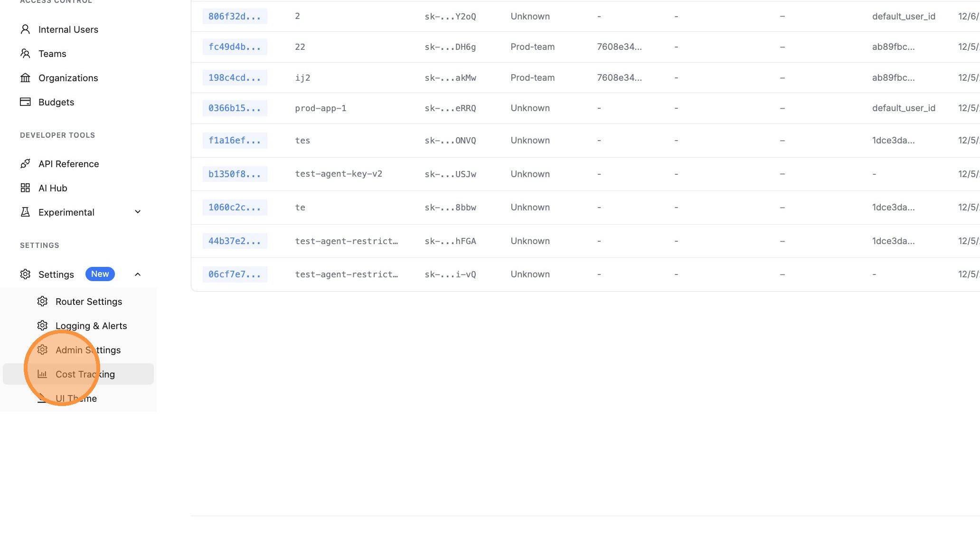The width and height of the screenshot is (980, 548).
Task: Expand the Experimental section
Action: [137, 212]
